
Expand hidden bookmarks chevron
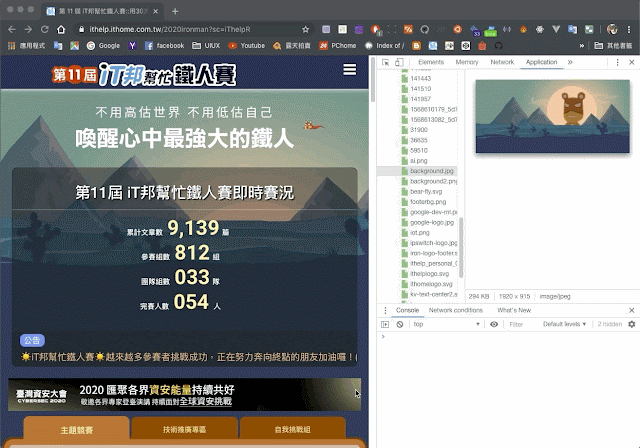tap(582, 46)
